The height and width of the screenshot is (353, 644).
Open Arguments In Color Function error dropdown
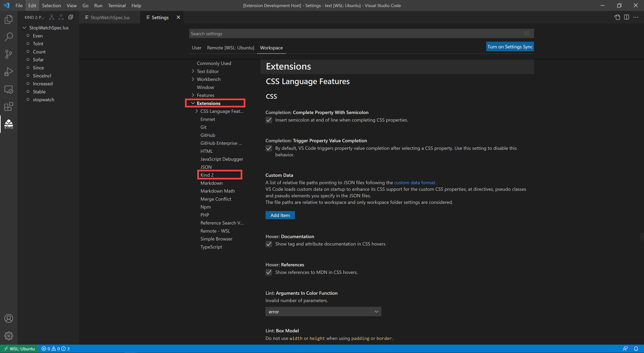pyautogui.click(x=323, y=312)
